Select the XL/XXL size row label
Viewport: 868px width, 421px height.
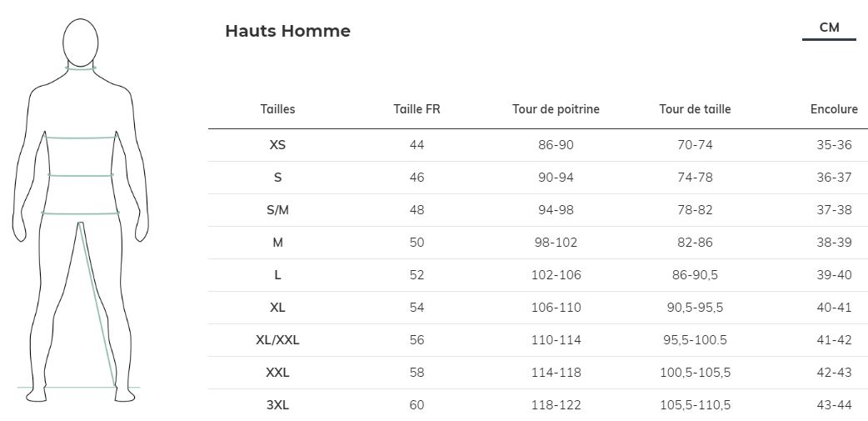[x=278, y=340]
